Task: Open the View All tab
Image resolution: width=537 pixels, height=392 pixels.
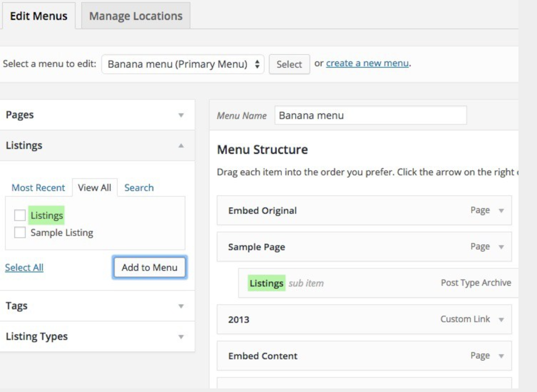Action: [x=94, y=187]
